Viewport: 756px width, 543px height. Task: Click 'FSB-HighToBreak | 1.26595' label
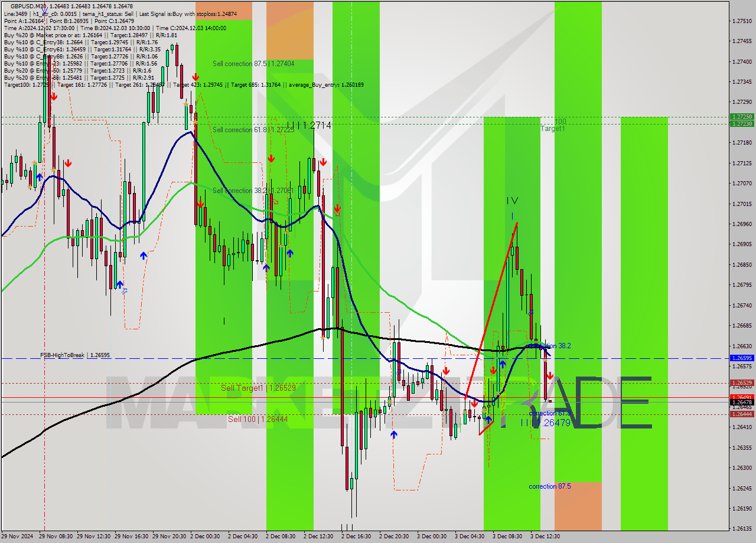click(x=75, y=355)
